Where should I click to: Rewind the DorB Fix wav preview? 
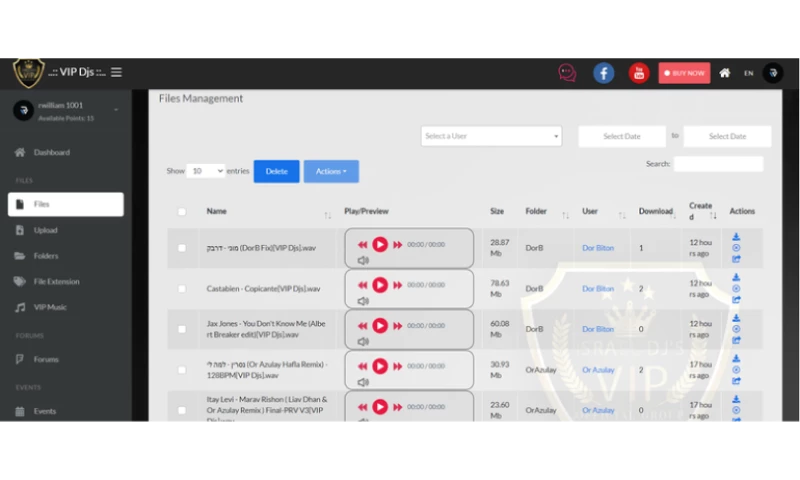pyautogui.click(x=362, y=244)
